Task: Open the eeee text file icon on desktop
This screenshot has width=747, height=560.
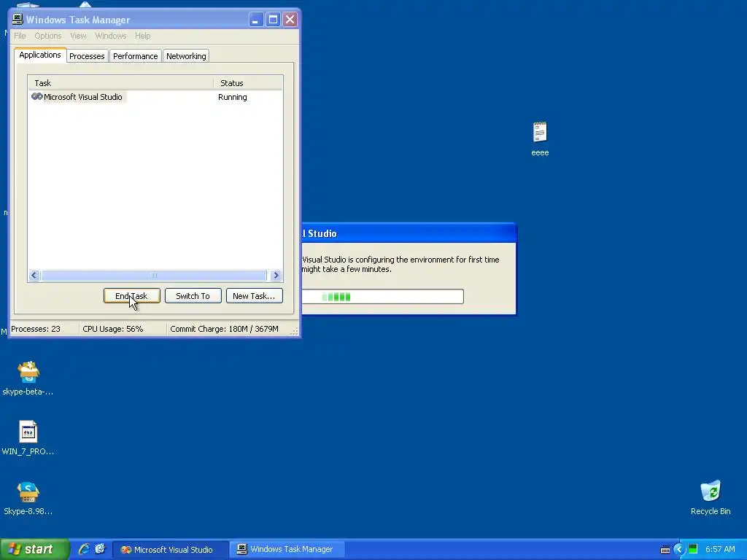Action: pos(540,133)
